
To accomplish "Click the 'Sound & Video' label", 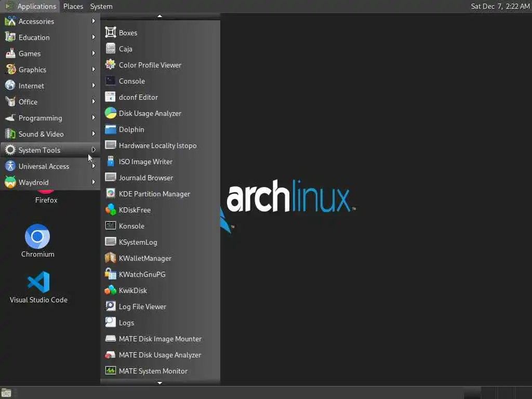I will pos(41,134).
